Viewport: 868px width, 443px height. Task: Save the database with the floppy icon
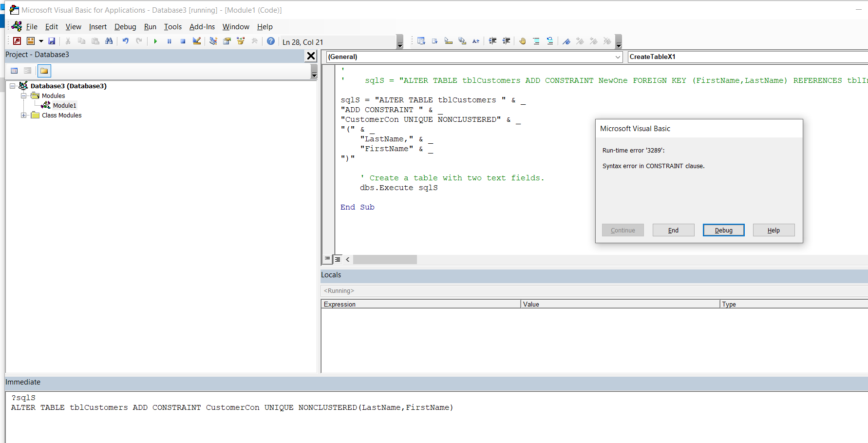coord(52,41)
